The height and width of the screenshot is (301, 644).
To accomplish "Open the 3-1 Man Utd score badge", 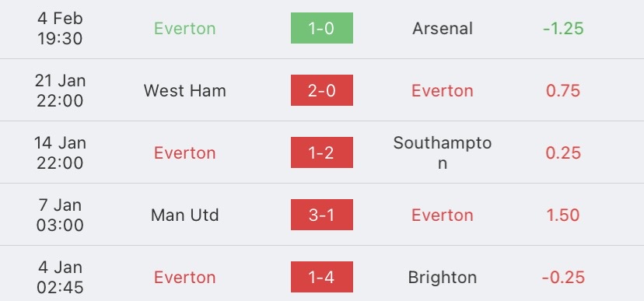I will [x=321, y=215].
